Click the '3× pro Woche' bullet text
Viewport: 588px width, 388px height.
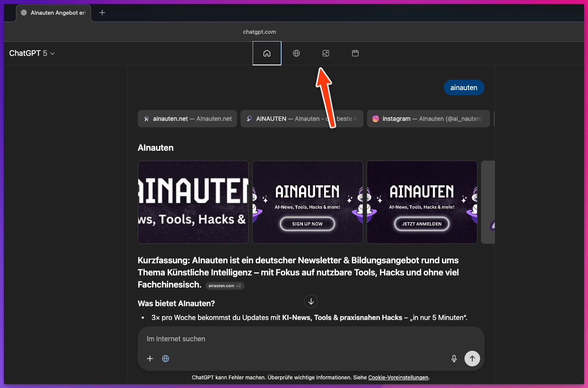309,317
